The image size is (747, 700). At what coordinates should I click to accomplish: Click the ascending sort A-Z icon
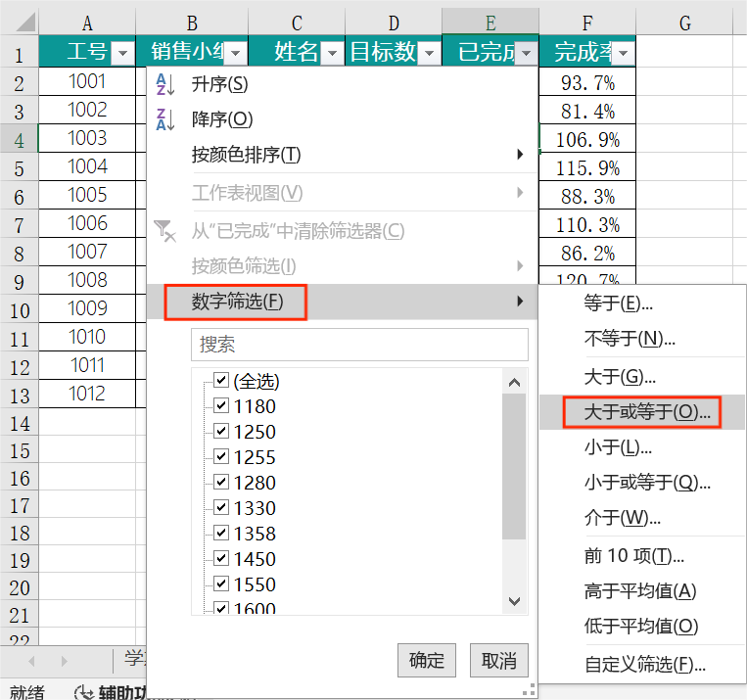[164, 85]
